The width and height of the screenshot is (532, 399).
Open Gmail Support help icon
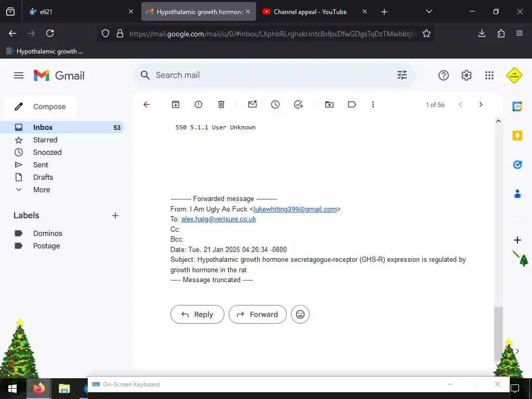(x=444, y=75)
